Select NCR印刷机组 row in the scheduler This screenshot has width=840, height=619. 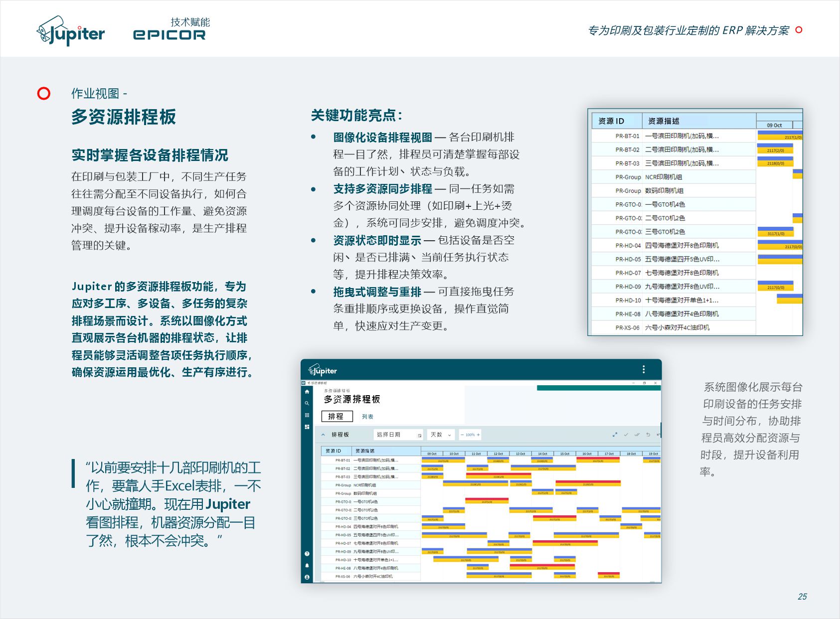tap(370, 485)
